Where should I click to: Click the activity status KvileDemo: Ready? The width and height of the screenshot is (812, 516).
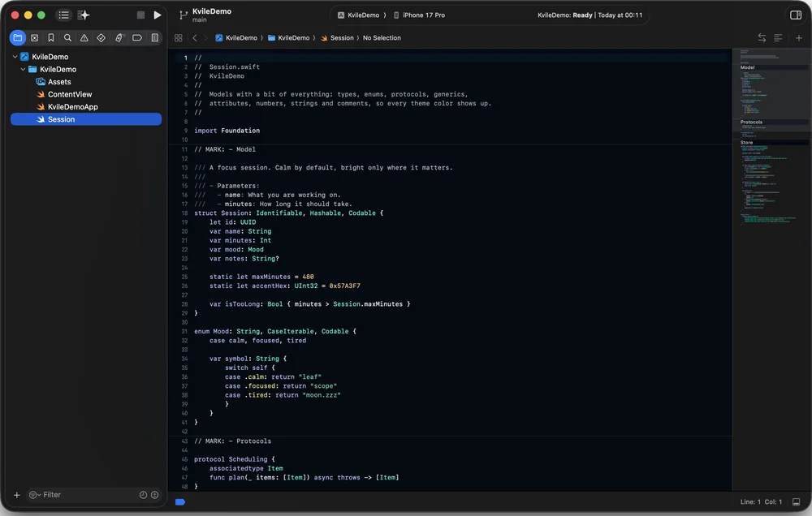[590, 15]
